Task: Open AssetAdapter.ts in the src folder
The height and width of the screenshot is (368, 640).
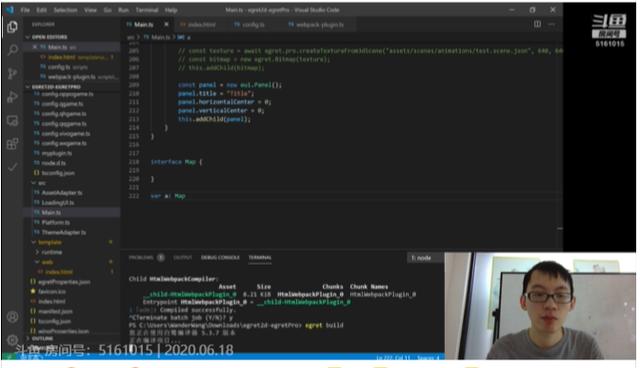Action: point(62,193)
